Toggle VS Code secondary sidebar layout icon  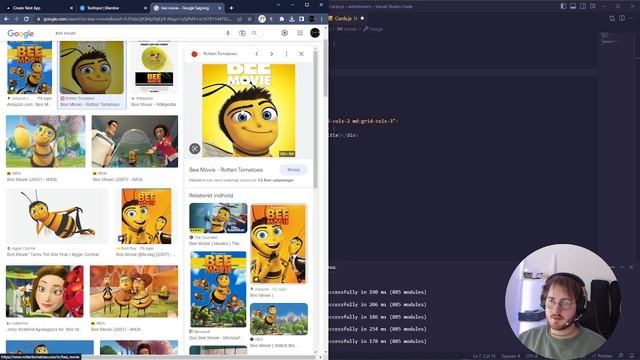(x=583, y=6)
